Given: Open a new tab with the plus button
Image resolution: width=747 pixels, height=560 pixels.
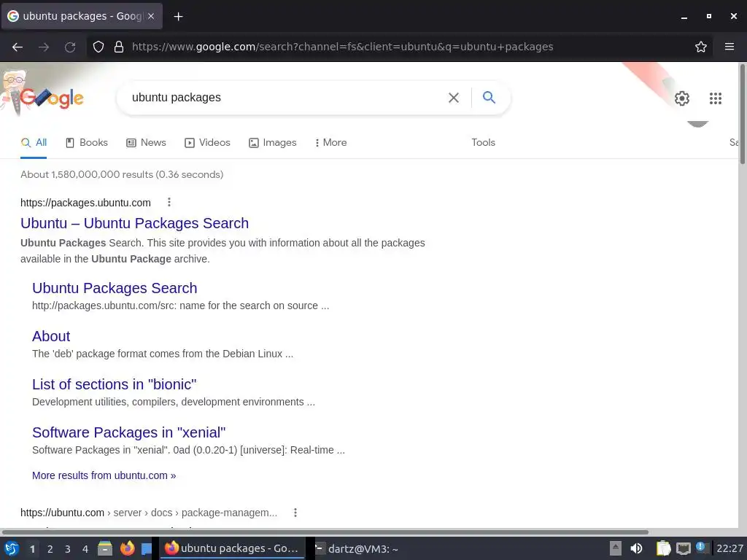Looking at the screenshot, I should [x=178, y=17].
